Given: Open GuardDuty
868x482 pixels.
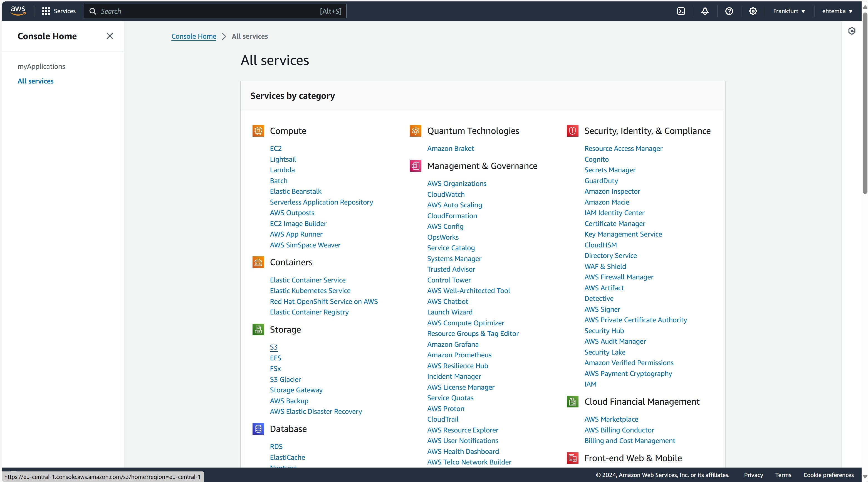Looking at the screenshot, I should [601, 181].
